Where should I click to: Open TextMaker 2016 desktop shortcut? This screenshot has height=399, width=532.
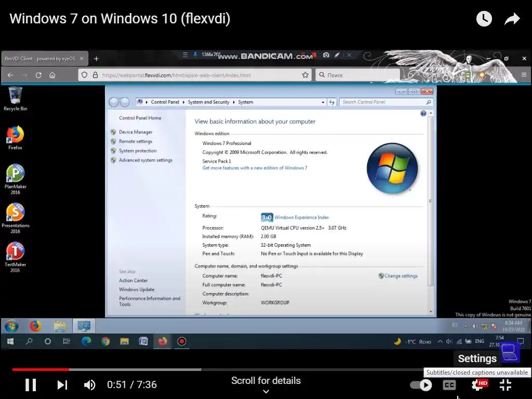point(15,257)
